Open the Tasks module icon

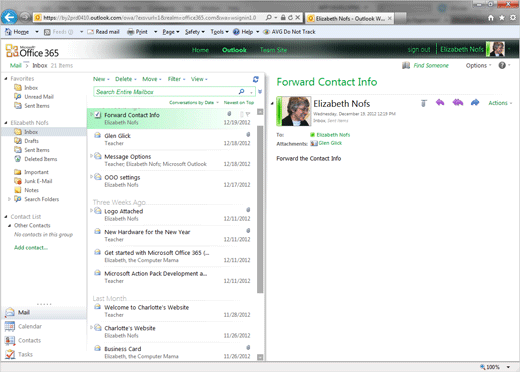tap(10, 354)
